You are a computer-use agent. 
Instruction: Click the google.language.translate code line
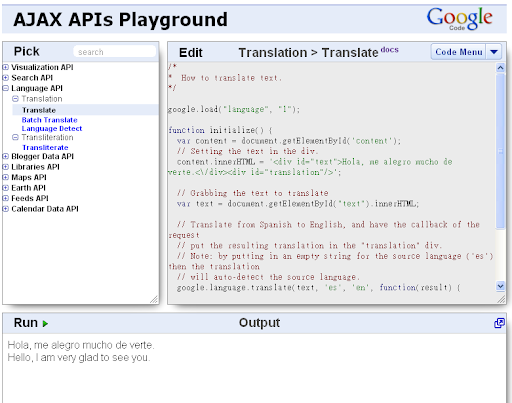(319, 287)
